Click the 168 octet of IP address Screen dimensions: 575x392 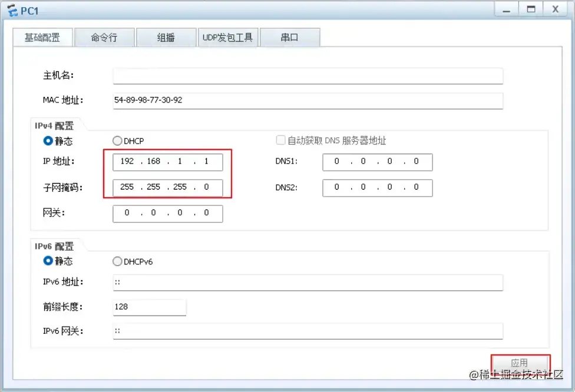click(153, 161)
